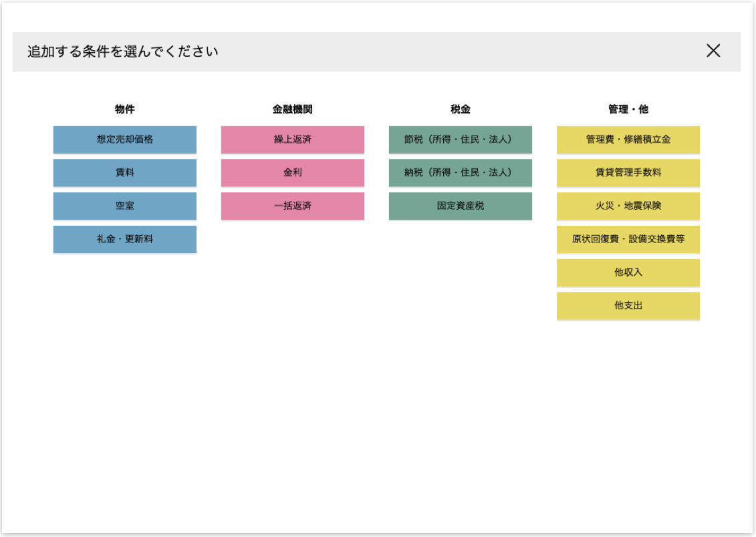Viewport: 756px width, 537px height.
Task: Add the 空室 condition
Action: [x=125, y=206]
